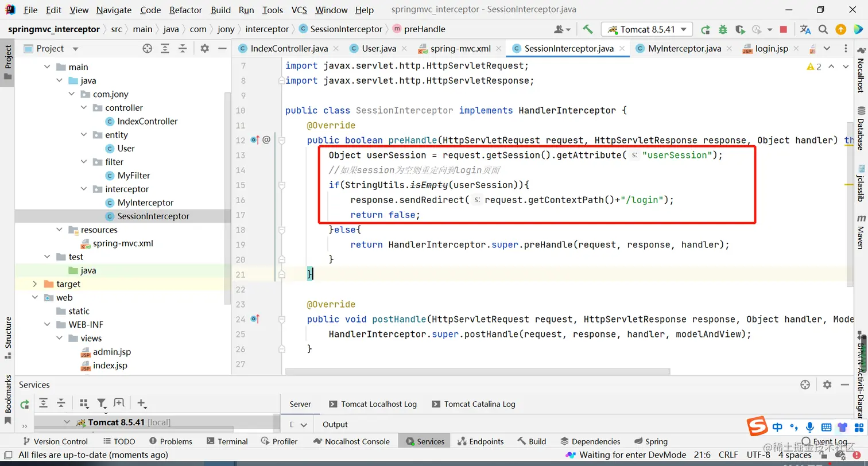Select MyFilter class in project tree

(x=133, y=176)
